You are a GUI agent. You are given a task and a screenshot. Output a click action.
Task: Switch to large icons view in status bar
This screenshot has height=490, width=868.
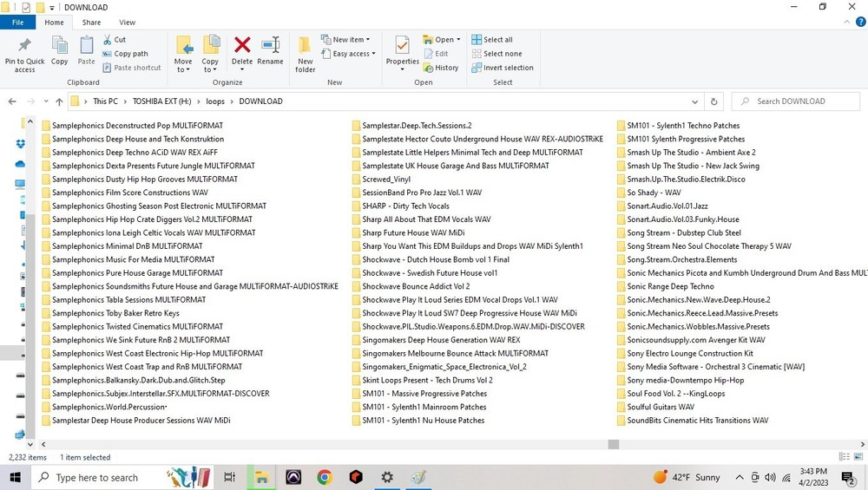(858, 457)
